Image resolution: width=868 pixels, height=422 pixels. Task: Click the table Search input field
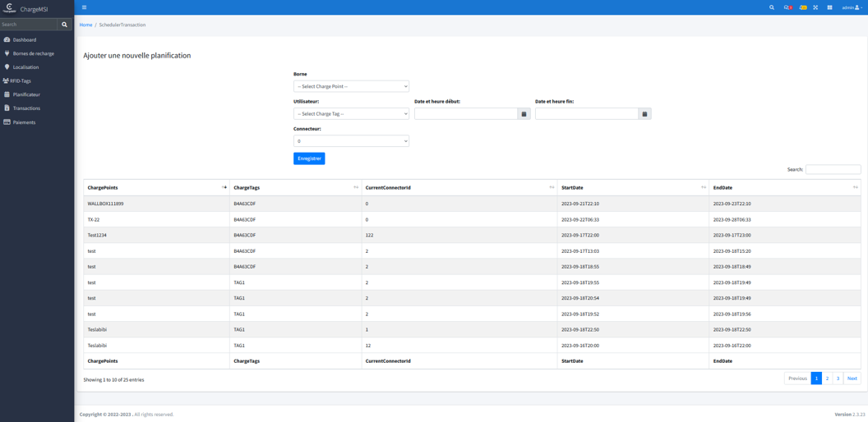pyautogui.click(x=833, y=170)
